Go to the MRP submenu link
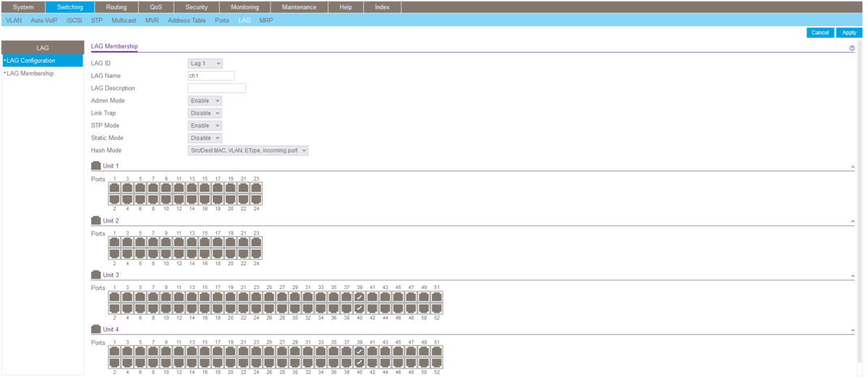 tap(266, 20)
